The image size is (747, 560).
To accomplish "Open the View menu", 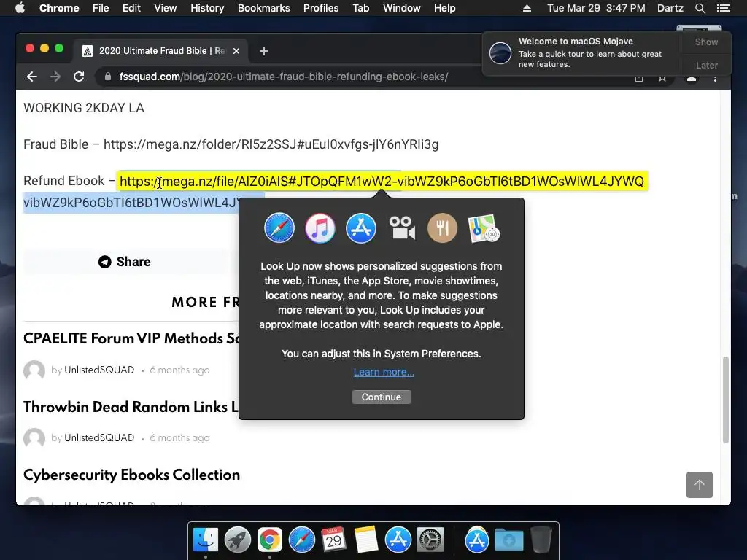I will point(166,8).
